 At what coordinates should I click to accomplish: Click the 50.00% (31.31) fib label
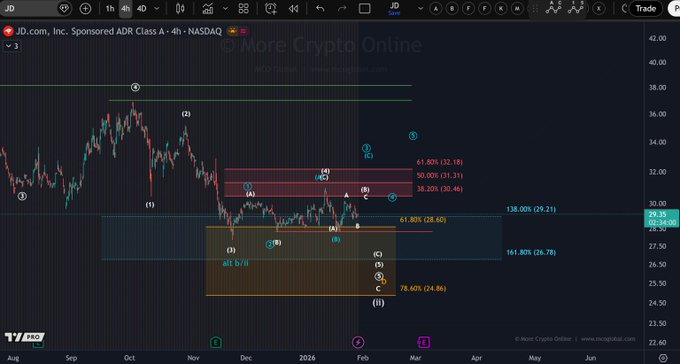coord(439,175)
